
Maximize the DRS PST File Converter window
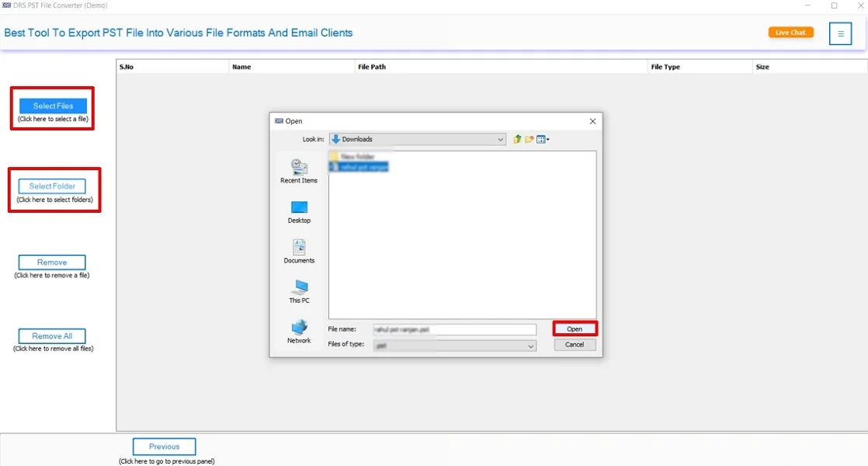click(835, 5)
